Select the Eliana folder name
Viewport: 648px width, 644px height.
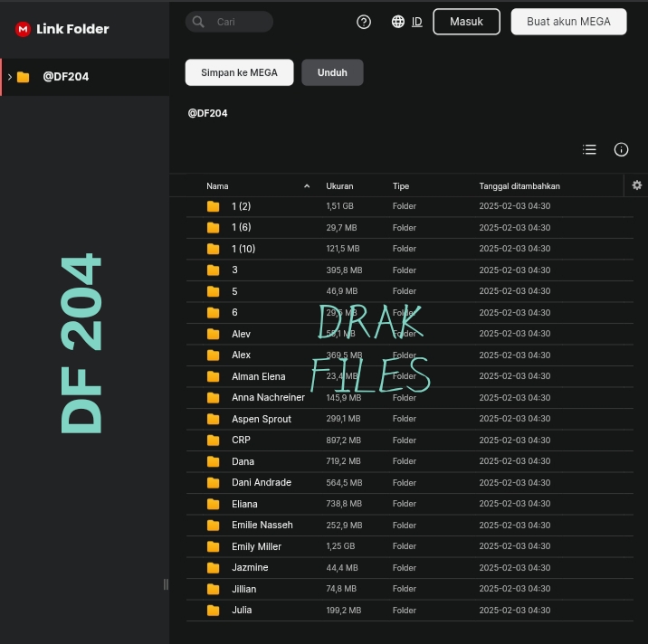pos(244,504)
